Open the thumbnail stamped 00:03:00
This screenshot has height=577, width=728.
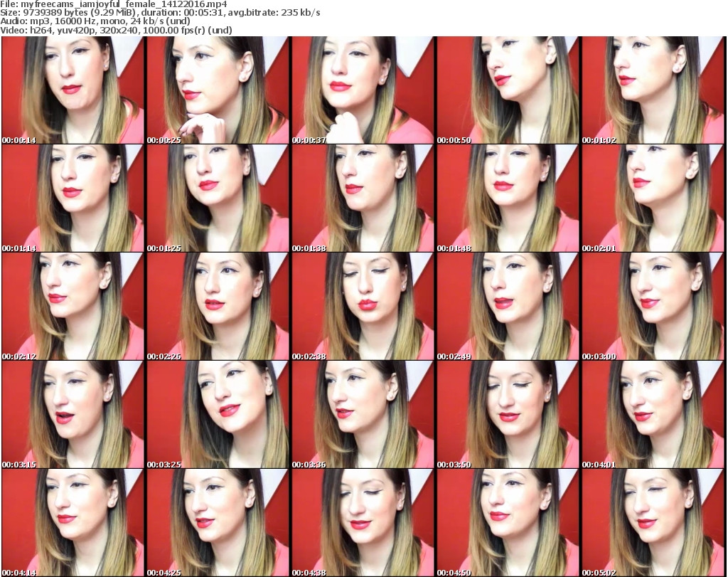[653, 307]
